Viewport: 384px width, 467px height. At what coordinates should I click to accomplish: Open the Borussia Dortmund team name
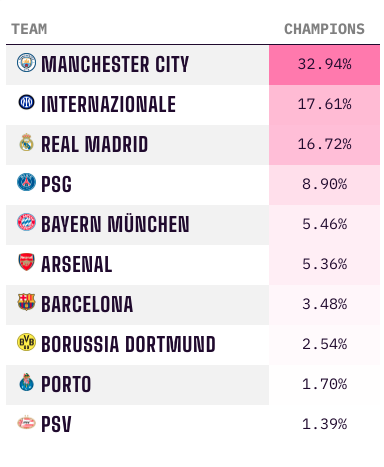[x=128, y=344]
